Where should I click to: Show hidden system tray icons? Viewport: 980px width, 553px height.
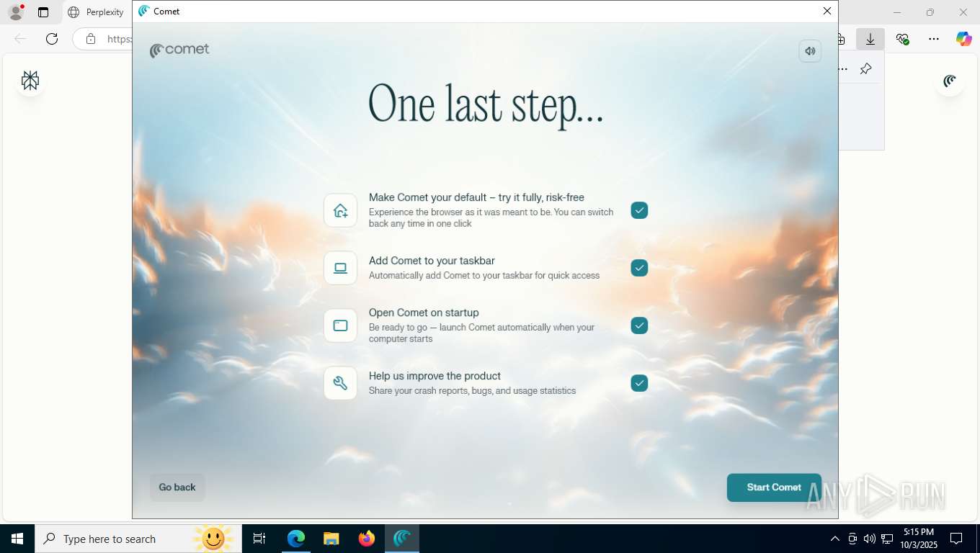[x=835, y=539]
